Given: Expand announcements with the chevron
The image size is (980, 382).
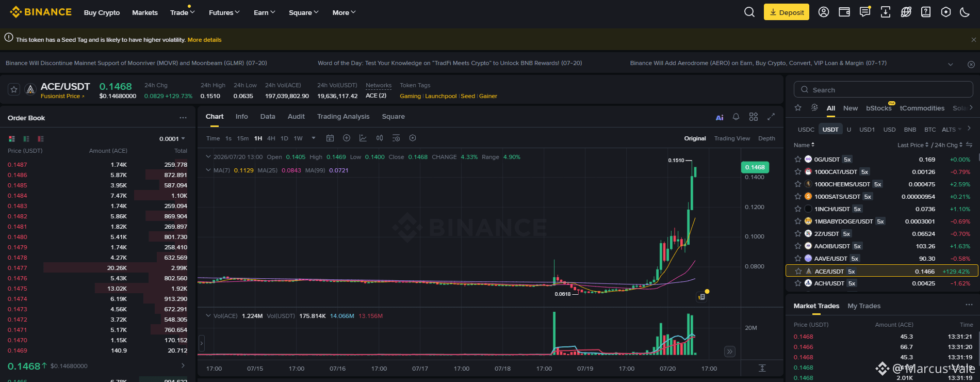Looking at the screenshot, I should tap(951, 64).
